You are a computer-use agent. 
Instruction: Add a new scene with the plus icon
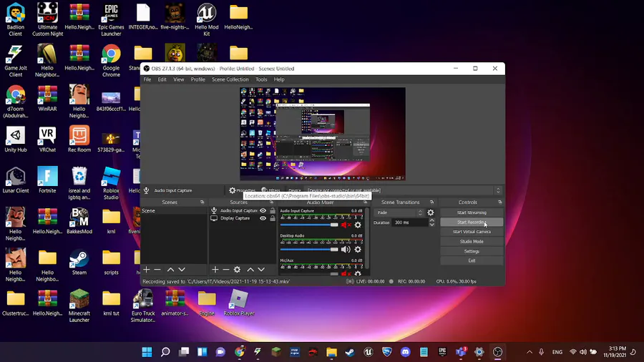click(x=147, y=270)
